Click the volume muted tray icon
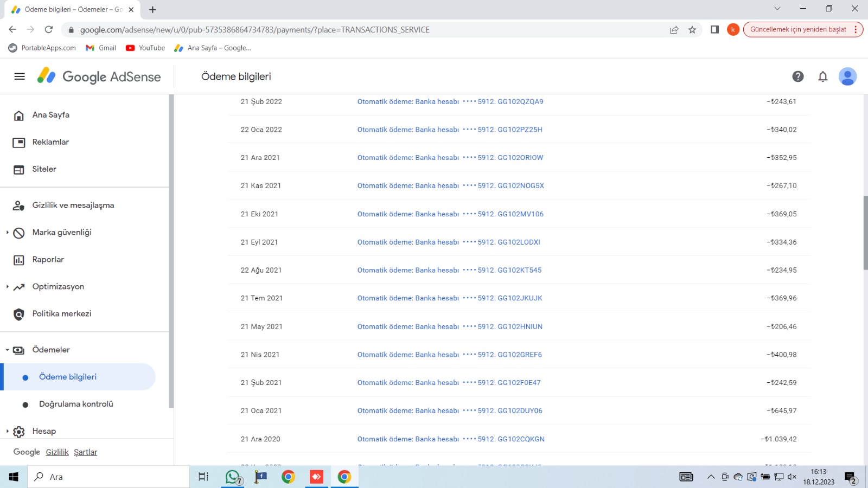This screenshot has width=868, height=488. click(792, 477)
